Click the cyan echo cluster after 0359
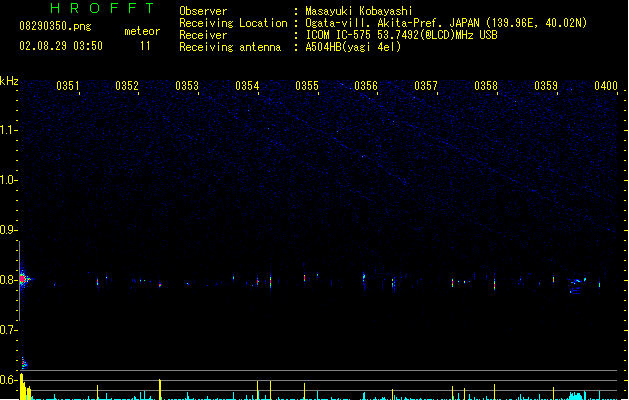 (x=577, y=284)
